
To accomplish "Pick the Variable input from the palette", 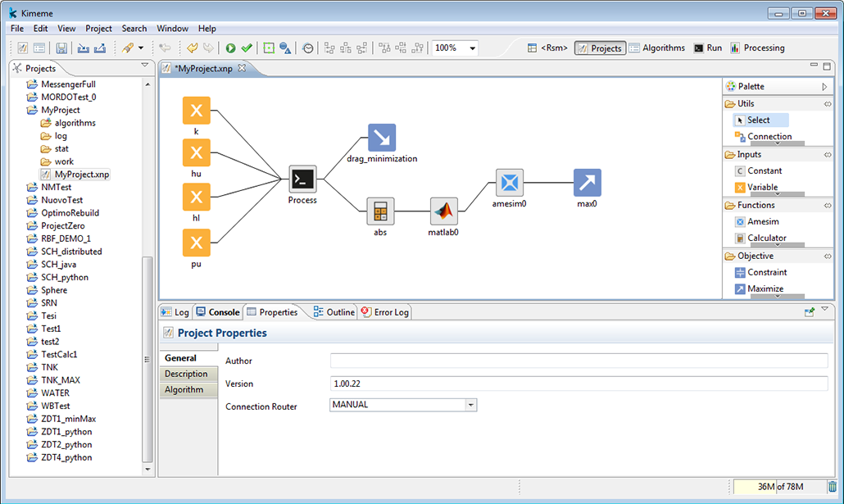I will point(756,187).
